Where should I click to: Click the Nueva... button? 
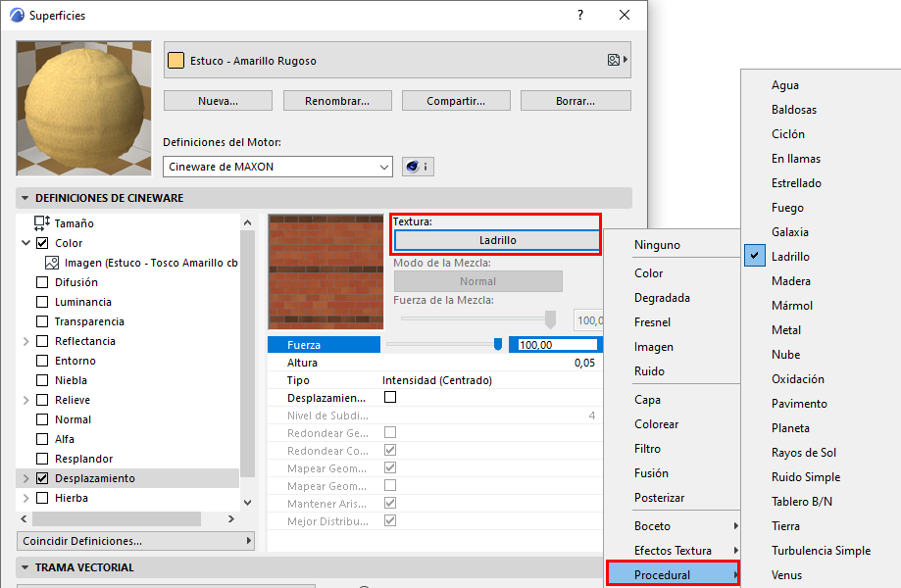tap(219, 101)
